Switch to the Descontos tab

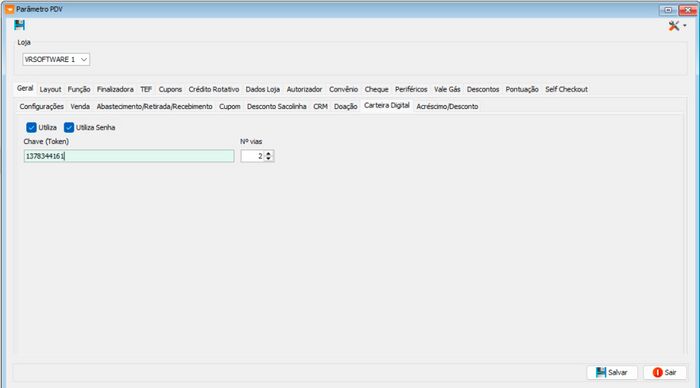(483, 89)
